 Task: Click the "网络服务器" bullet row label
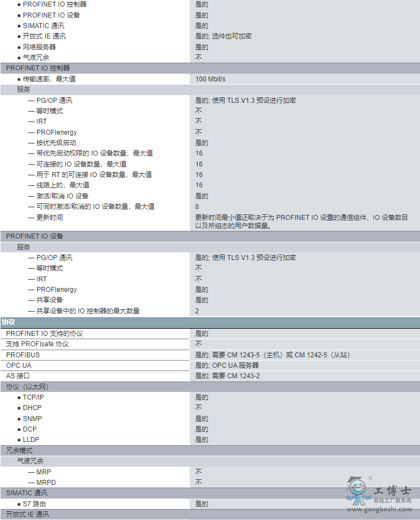coord(39,47)
